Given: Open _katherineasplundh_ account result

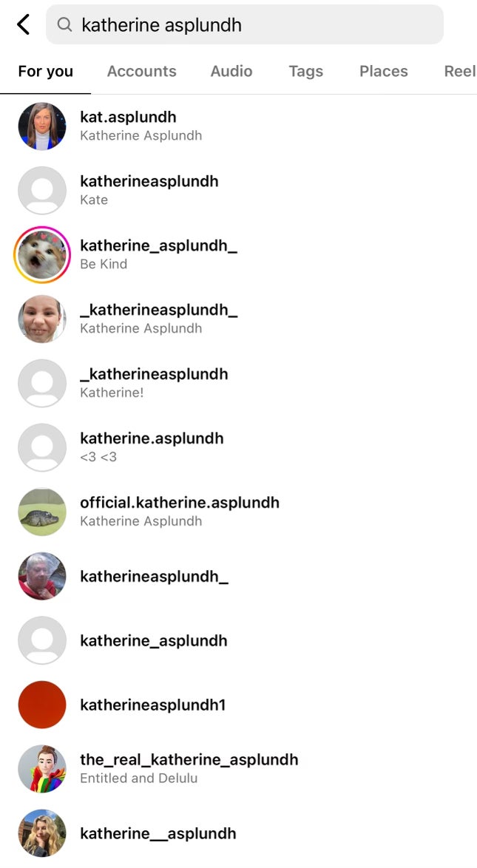Looking at the screenshot, I should coord(238,319).
